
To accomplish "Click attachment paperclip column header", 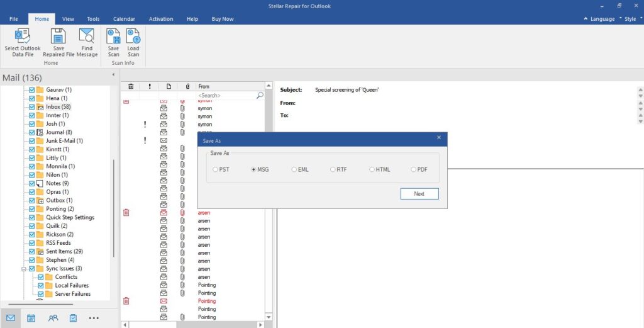I will [187, 86].
